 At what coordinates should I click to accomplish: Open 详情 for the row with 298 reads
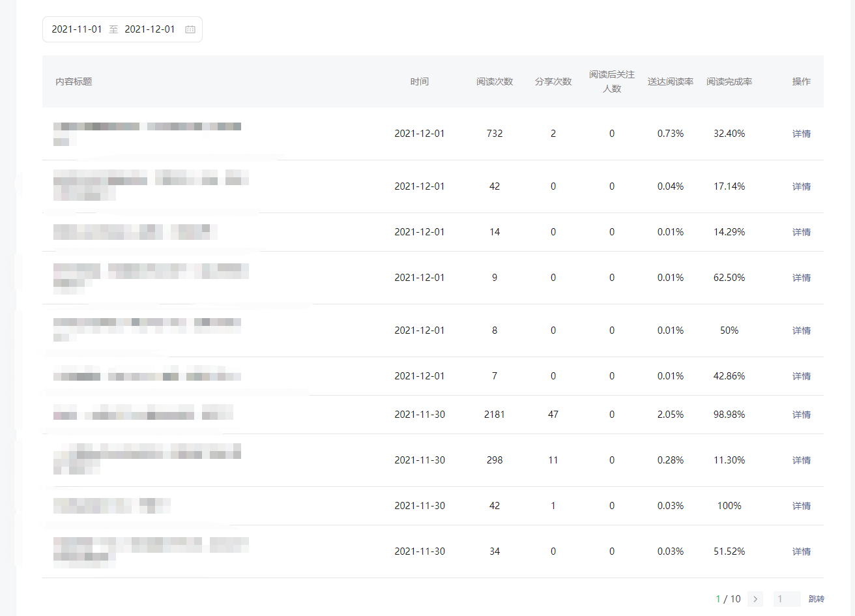(x=802, y=460)
